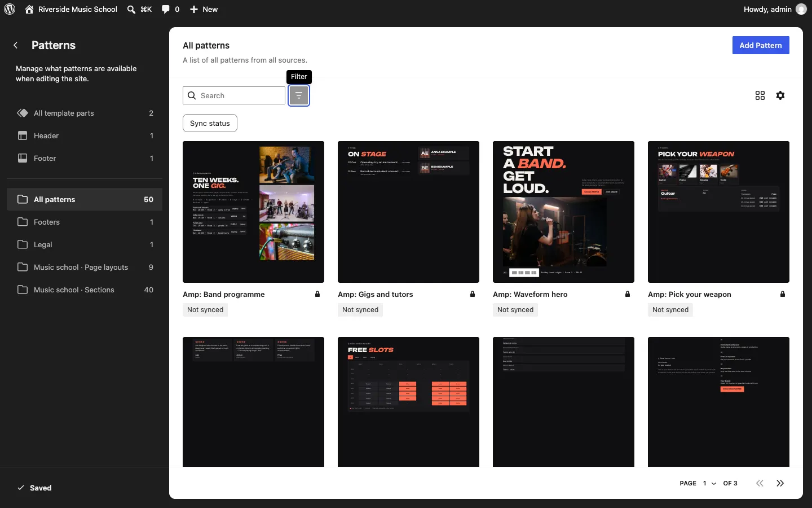The width and height of the screenshot is (812, 508).
Task: Click the Saved status indicator
Action: (34, 488)
